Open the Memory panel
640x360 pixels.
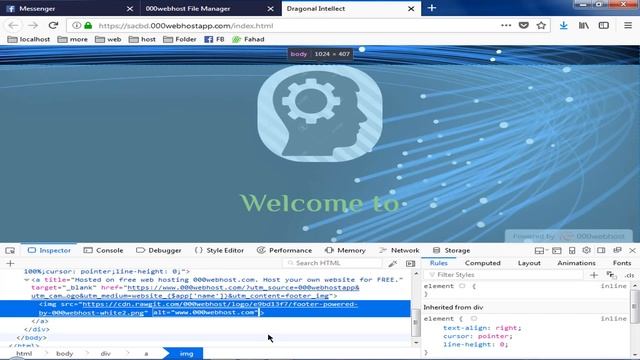coord(345,250)
